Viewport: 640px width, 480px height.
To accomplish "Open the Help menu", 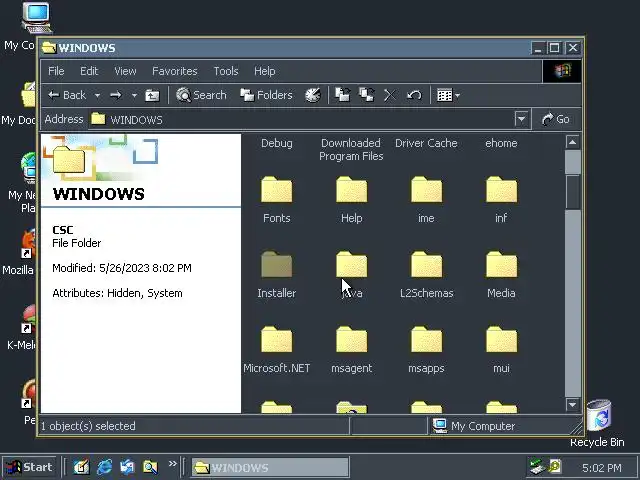I will click(264, 71).
